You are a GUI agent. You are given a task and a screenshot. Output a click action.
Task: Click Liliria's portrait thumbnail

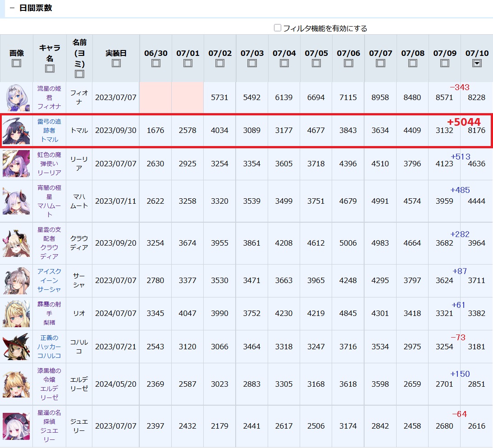tap(16, 164)
